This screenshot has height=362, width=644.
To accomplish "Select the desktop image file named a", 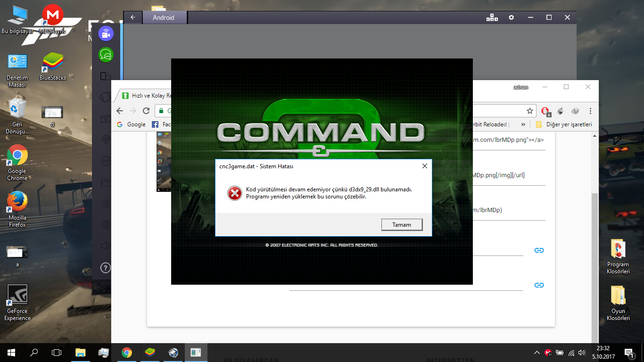I will click(x=17, y=256).
